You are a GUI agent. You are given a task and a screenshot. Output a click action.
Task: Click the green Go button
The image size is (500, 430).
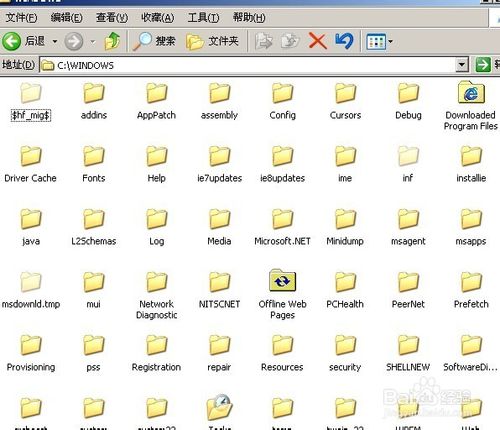[483, 65]
